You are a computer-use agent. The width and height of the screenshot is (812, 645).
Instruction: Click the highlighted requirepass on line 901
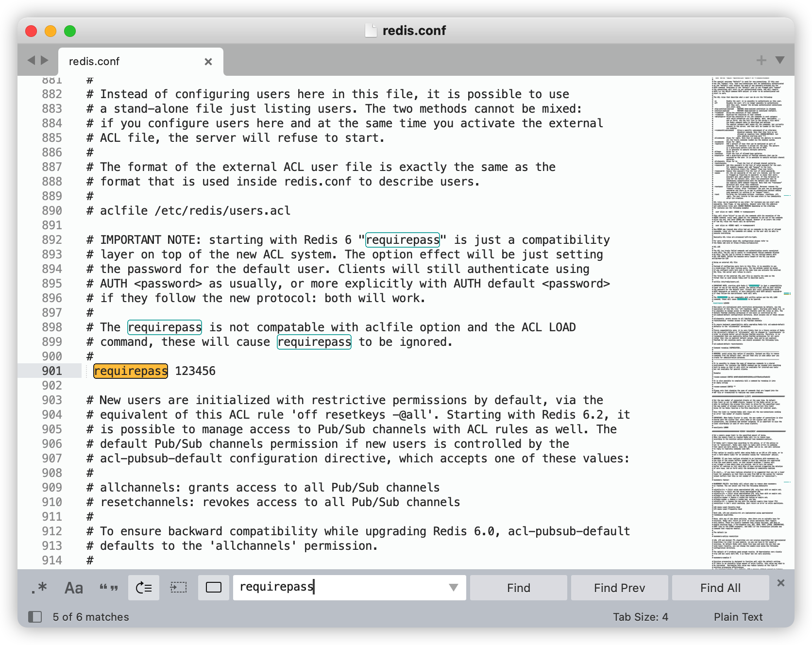[x=131, y=371]
